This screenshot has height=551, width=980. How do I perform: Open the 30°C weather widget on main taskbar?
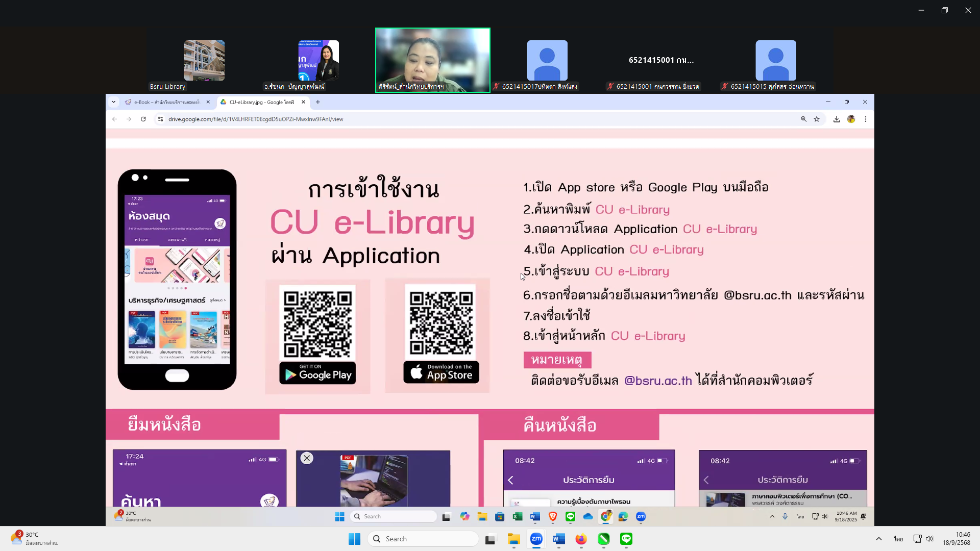click(x=34, y=539)
